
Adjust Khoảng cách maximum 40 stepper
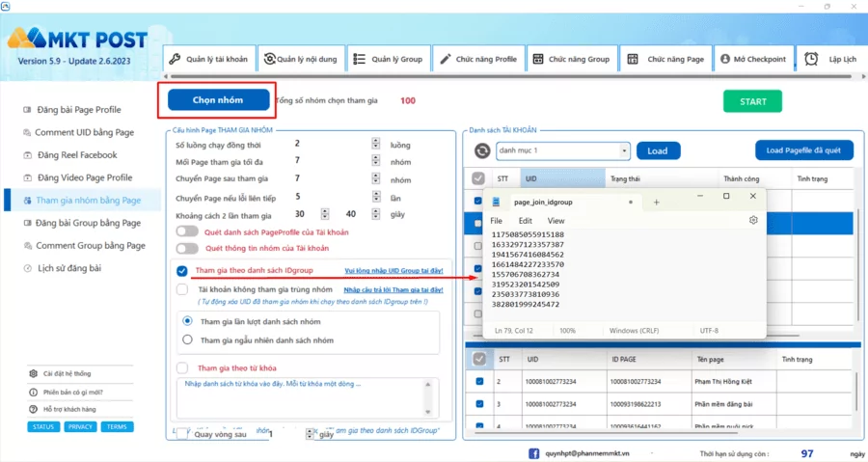376,214
